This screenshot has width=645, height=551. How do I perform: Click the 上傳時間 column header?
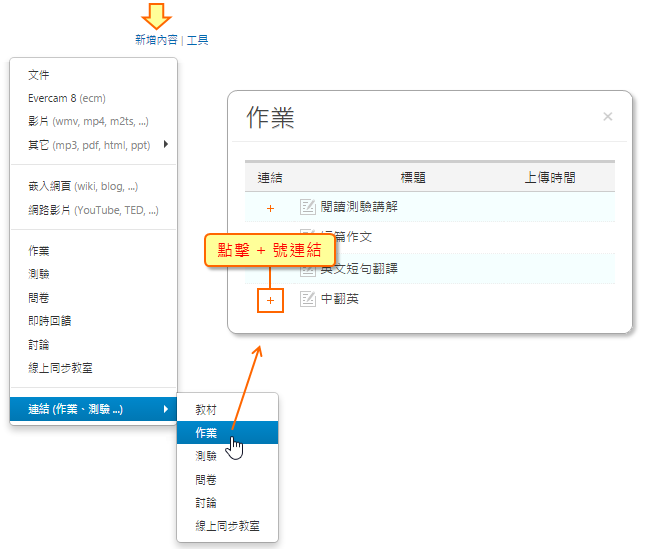[x=550, y=177]
